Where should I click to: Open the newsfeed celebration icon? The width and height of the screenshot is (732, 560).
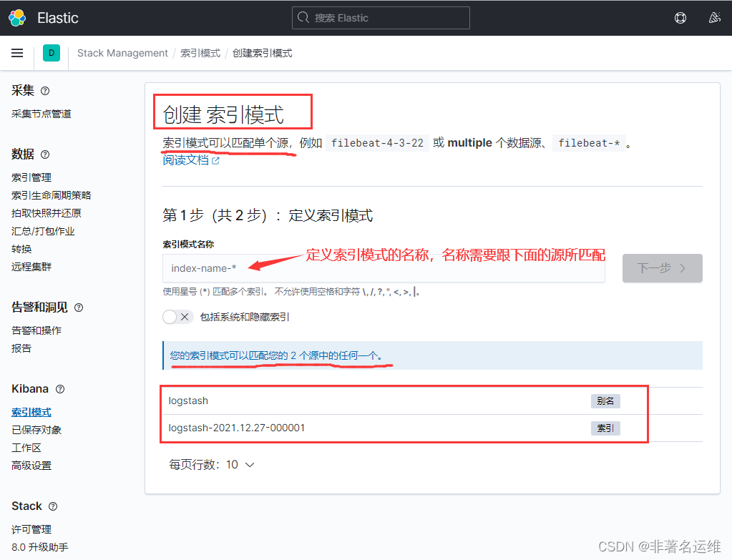pos(714,18)
